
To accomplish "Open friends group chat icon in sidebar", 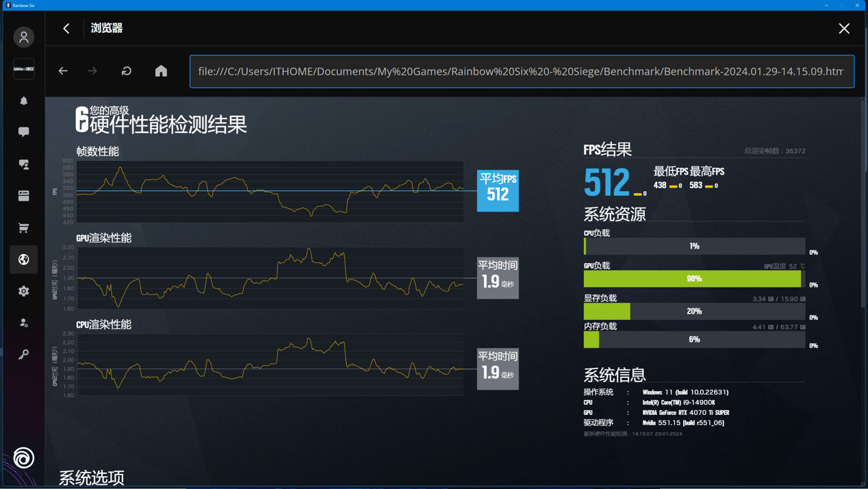I will (x=24, y=164).
